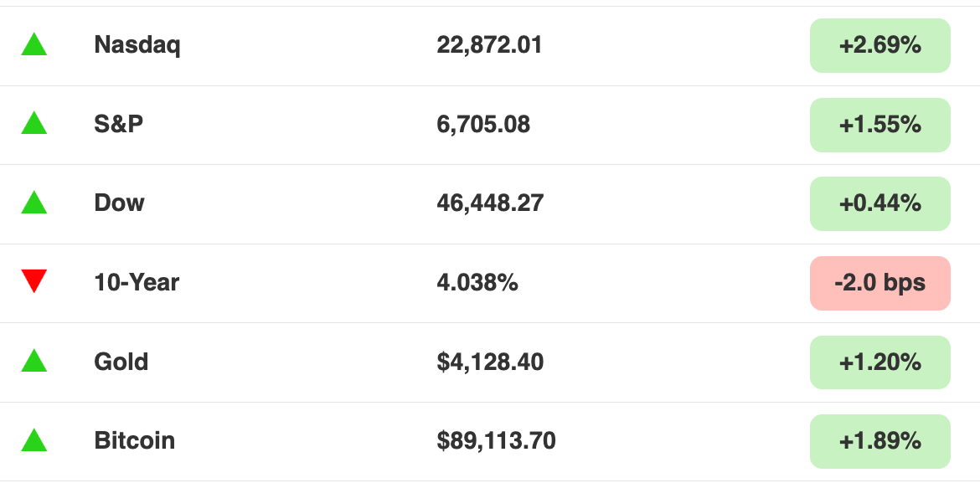The image size is (980, 483).
Task: Click the +1.55% change badge
Action: pos(880,125)
